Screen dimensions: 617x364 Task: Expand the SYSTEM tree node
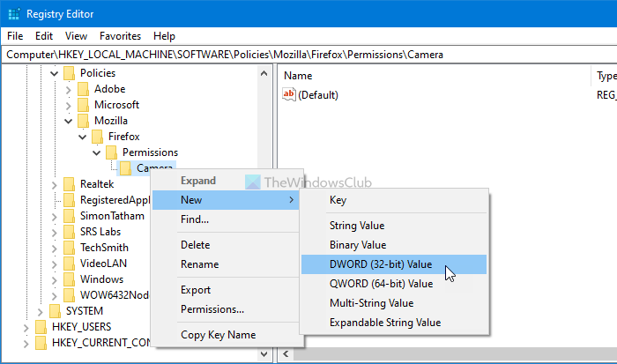click(41, 312)
